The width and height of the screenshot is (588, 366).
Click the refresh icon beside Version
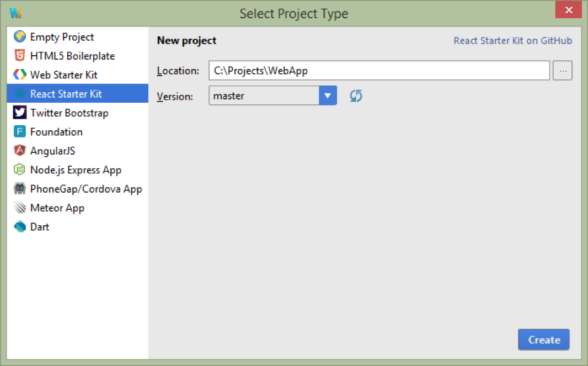(x=356, y=96)
